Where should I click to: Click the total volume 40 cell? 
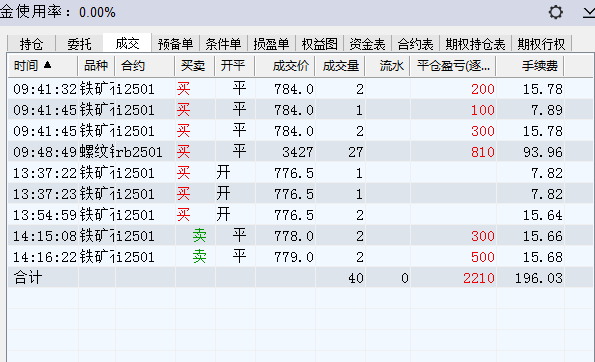(x=340, y=278)
